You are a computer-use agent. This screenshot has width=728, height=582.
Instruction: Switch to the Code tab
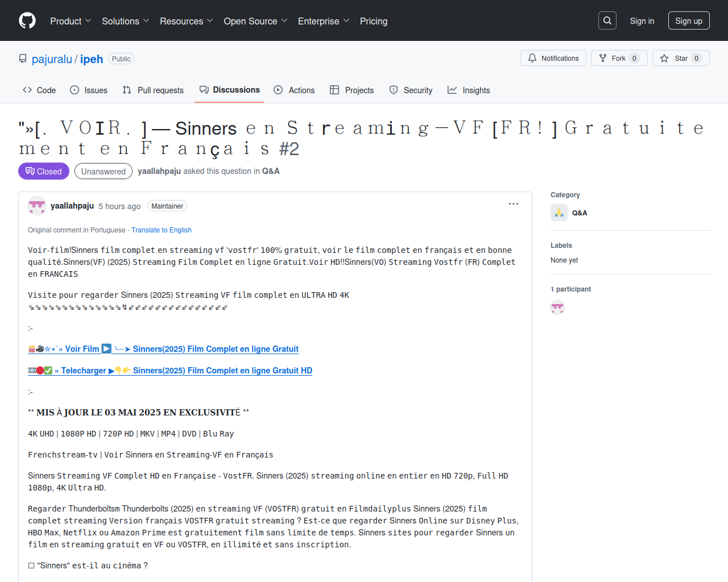point(39,90)
